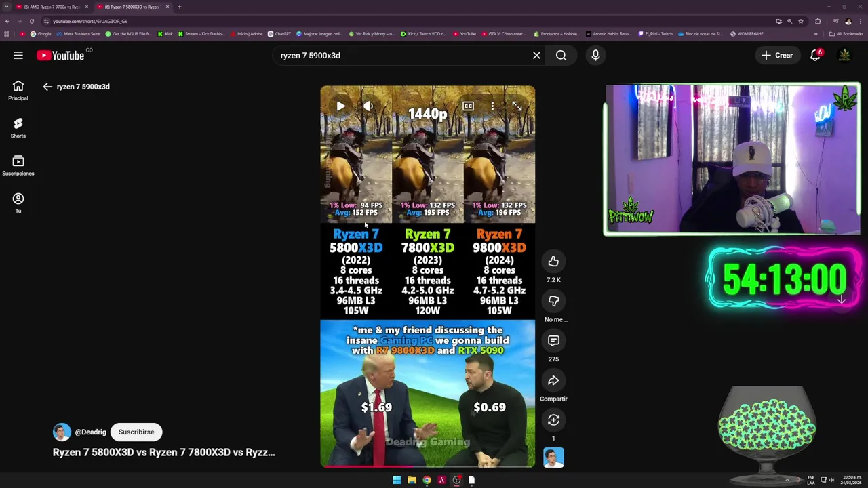Image resolution: width=868 pixels, height=488 pixels.
Task: Open the ChatGPT bookmark
Action: [279, 34]
